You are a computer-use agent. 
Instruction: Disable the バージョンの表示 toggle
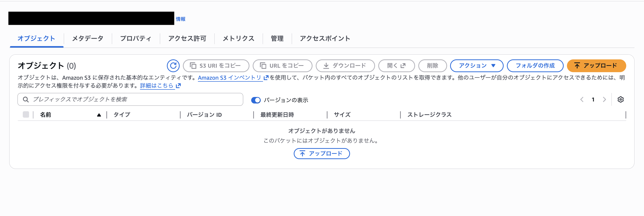point(256,100)
